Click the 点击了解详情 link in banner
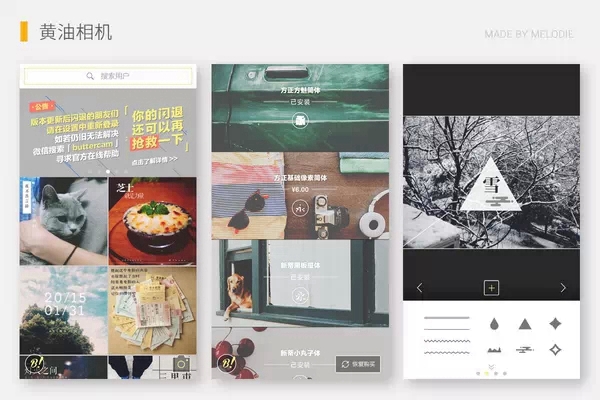Image resolution: width=600 pixels, height=400 pixels. click(152, 158)
